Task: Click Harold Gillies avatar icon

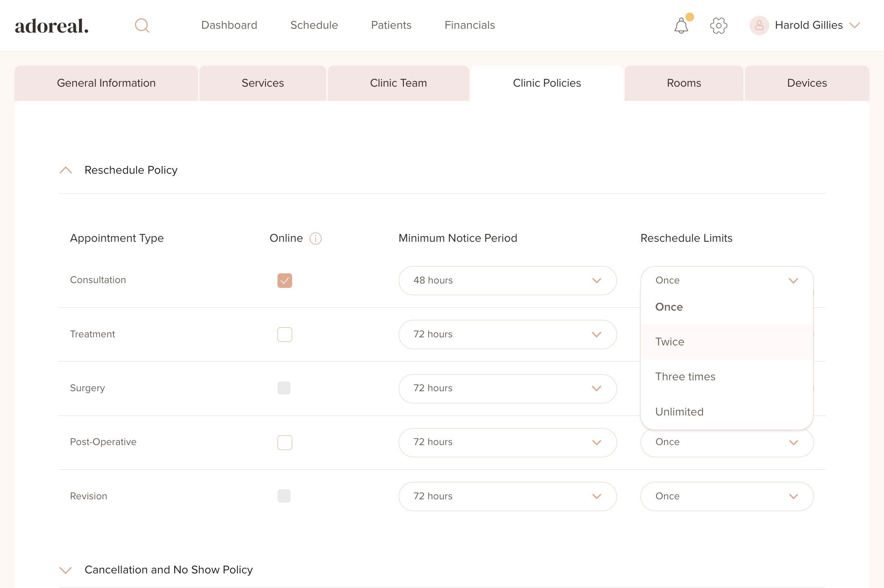Action: [759, 26]
